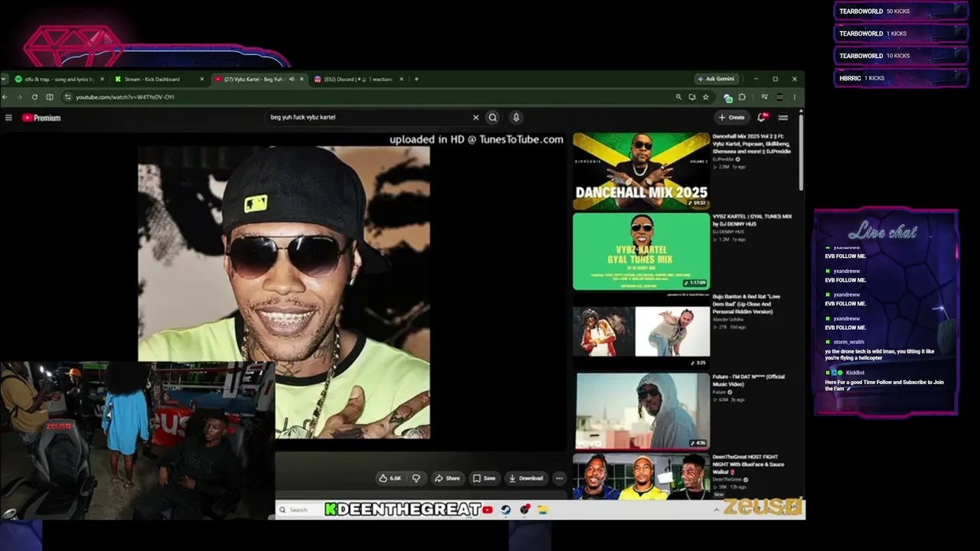Screen dimensions: 980x551
Task: Show hidden system tray icons chevron
Action: [717, 510]
